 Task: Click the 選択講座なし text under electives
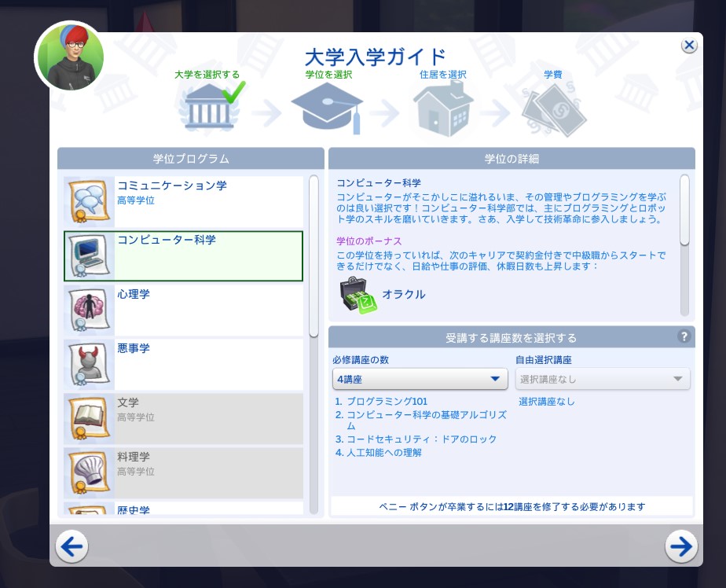click(x=546, y=402)
